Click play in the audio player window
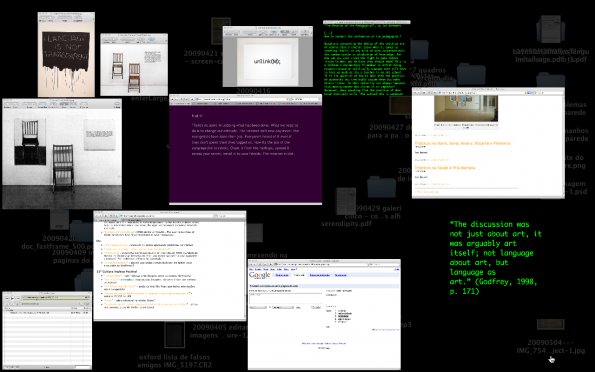Image resolution: width=595 pixels, height=372 pixels. (12, 298)
